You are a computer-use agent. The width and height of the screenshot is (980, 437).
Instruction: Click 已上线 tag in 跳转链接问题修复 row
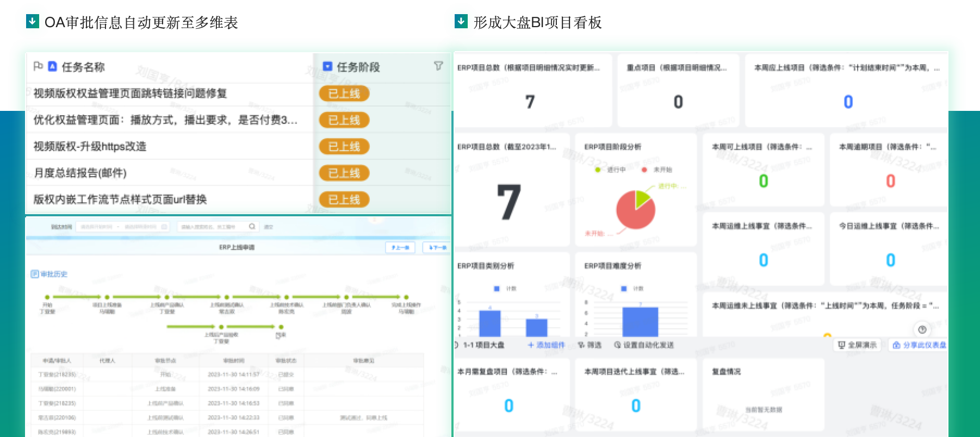[344, 93]
